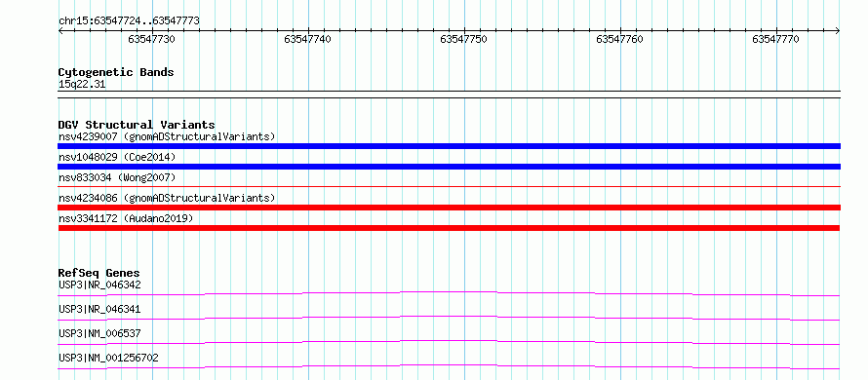
Task: Click the 15q22.31 band label
Action: [82, 85]
